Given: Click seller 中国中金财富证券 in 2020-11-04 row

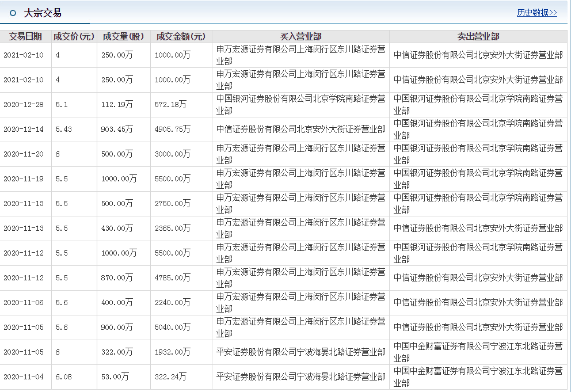Looking at the screenshot, I should (478, 377).
